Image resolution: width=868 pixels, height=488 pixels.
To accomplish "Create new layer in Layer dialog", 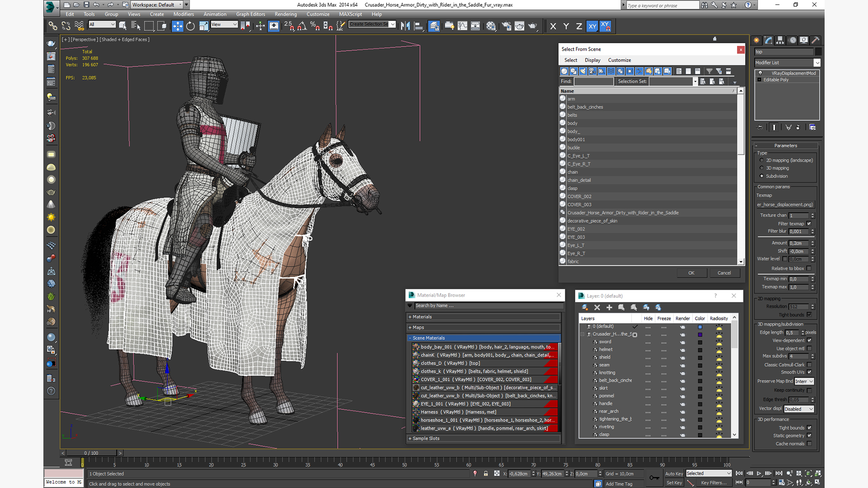I will pyautogui.click(x=585, y=307).
